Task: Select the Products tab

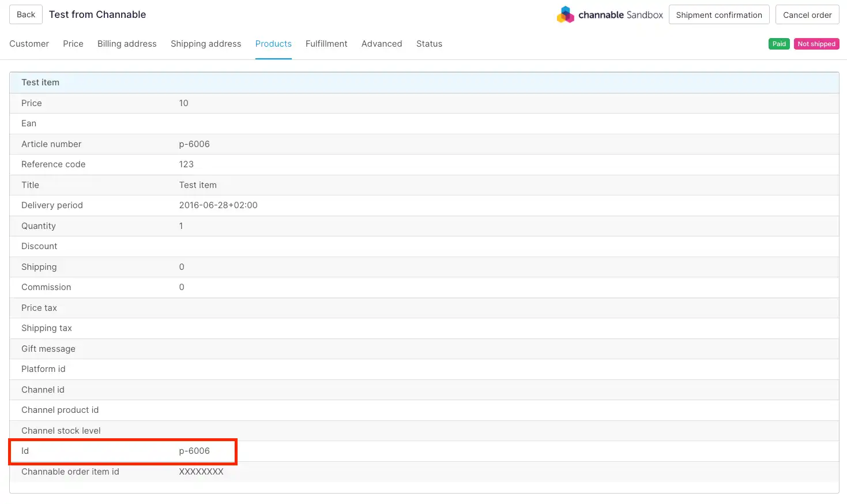Action: pos(273,44)
